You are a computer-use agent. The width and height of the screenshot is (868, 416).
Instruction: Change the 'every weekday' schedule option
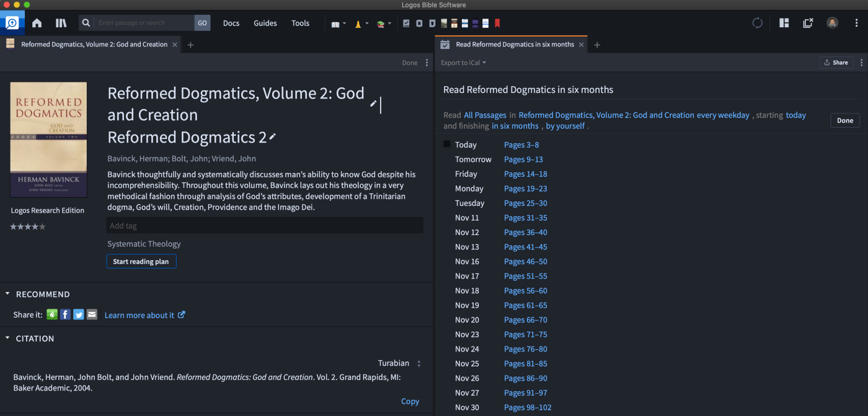click(723, 115)
